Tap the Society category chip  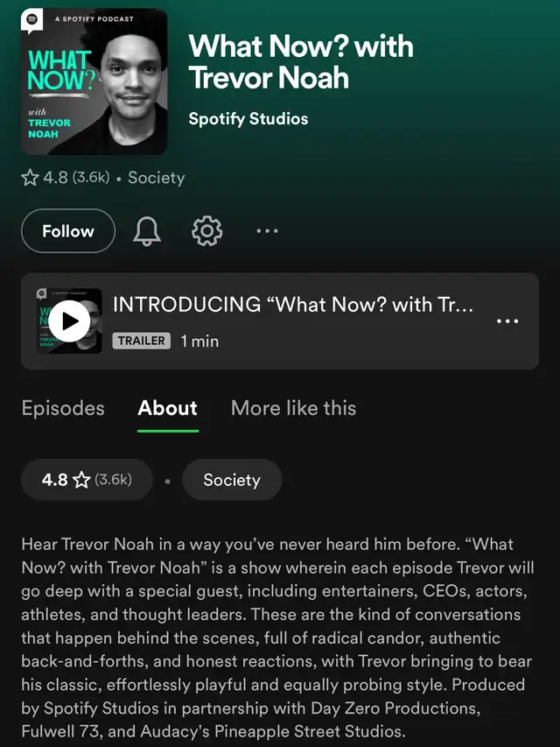point(232,480)
